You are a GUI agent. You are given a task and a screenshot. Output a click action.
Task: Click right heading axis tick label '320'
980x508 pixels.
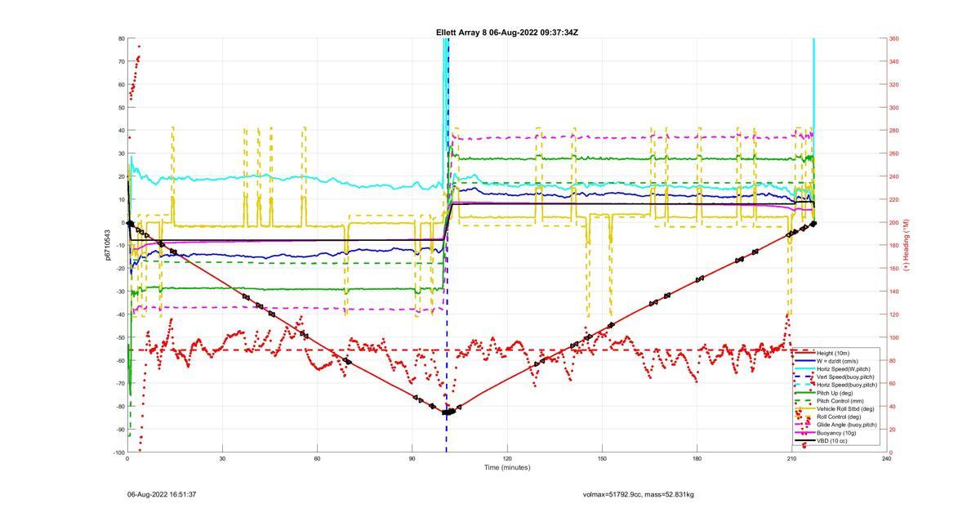pyautogui.click(x=894, y=85)
